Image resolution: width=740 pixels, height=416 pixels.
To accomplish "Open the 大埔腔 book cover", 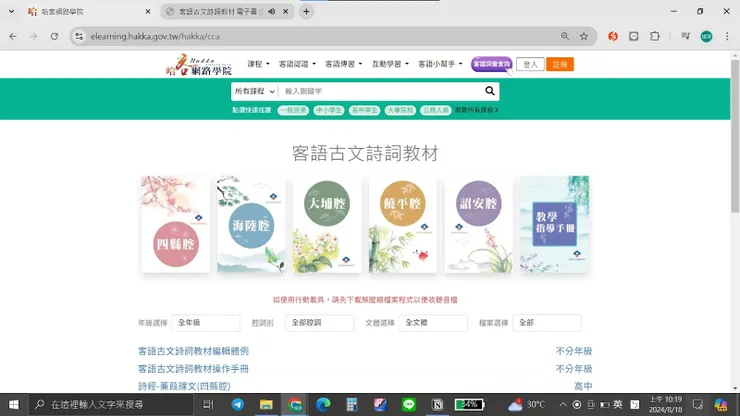I will point(327,224).
